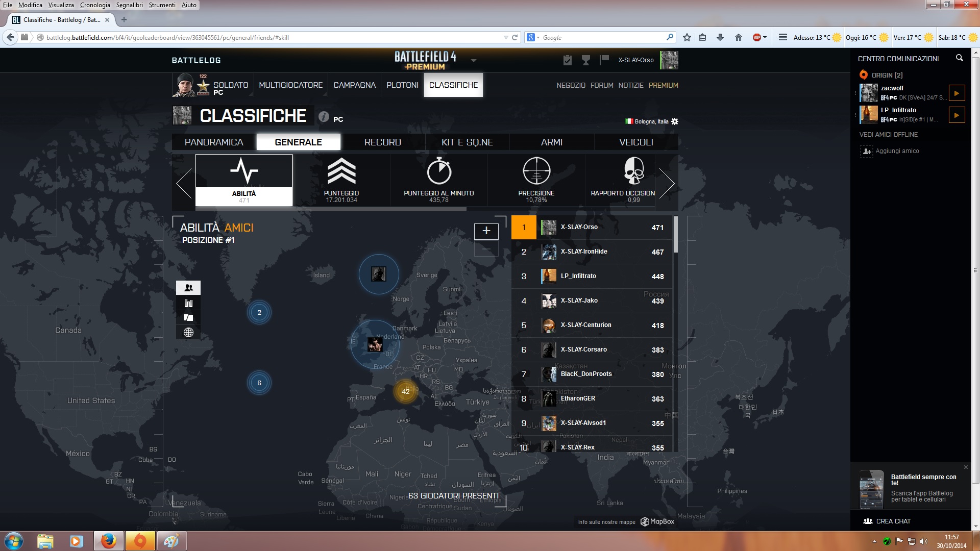Select Punteggio al minuto stopwatch tile
The image size is (980, 551).
point(439,180)
